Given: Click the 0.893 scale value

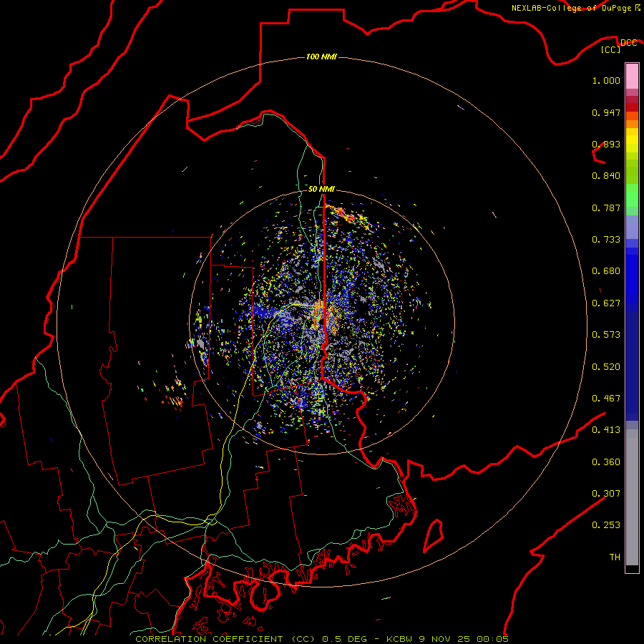Looking at the screenshot, I should tap(606, 144).
